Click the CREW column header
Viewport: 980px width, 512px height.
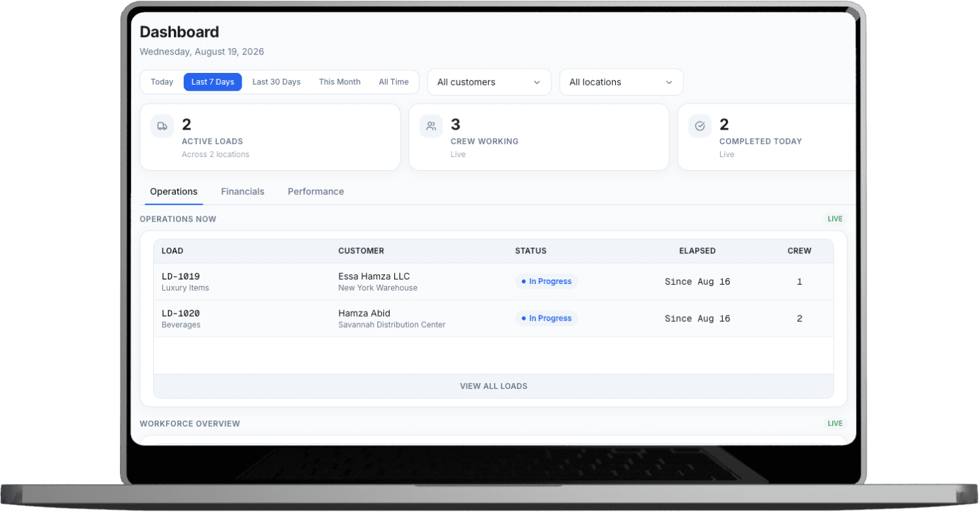[x=800, y=251]
